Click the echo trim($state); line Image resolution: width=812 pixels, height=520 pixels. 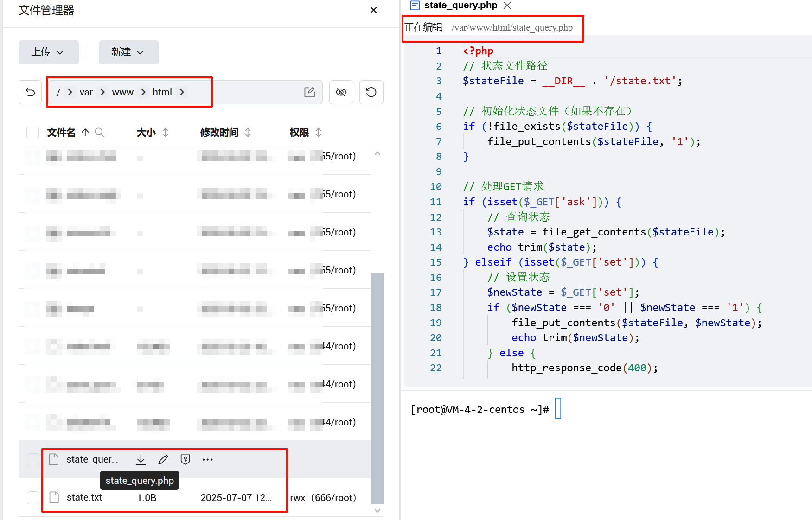tap(542, 247)
